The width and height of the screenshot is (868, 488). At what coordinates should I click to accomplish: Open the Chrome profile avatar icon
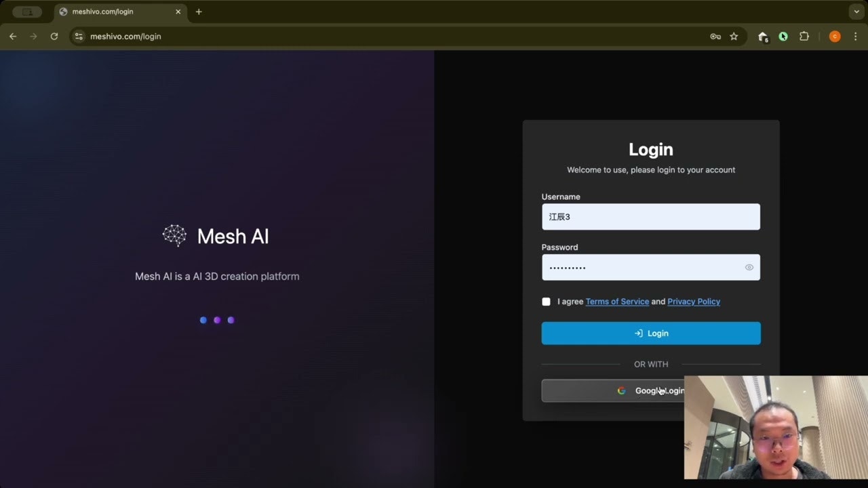(835, 37)
